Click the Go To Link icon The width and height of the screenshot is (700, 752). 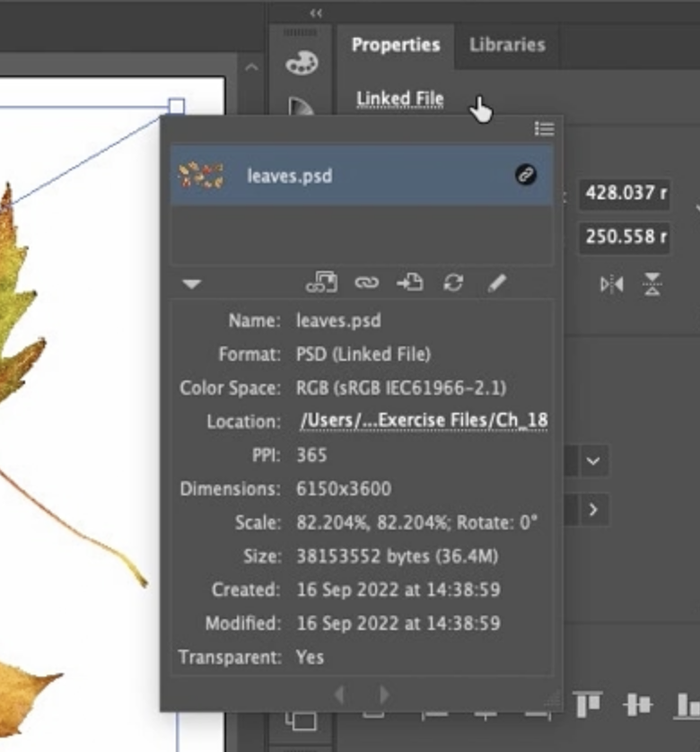pos(410,283)
